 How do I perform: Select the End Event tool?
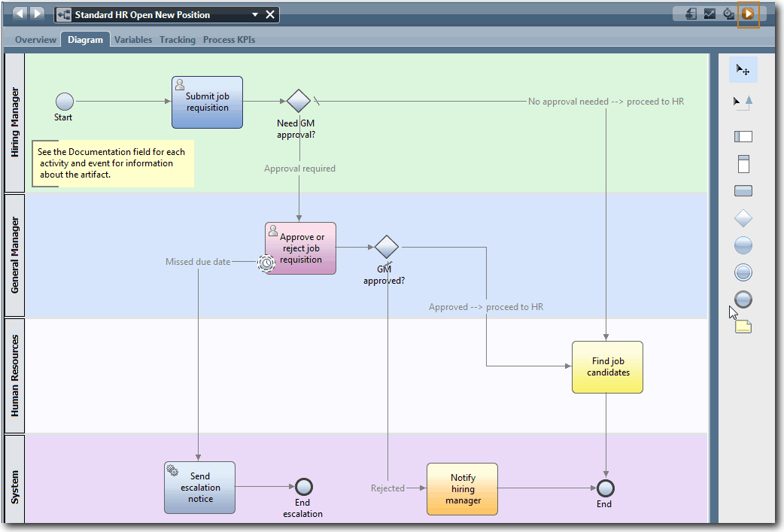[x=743, y=299]
